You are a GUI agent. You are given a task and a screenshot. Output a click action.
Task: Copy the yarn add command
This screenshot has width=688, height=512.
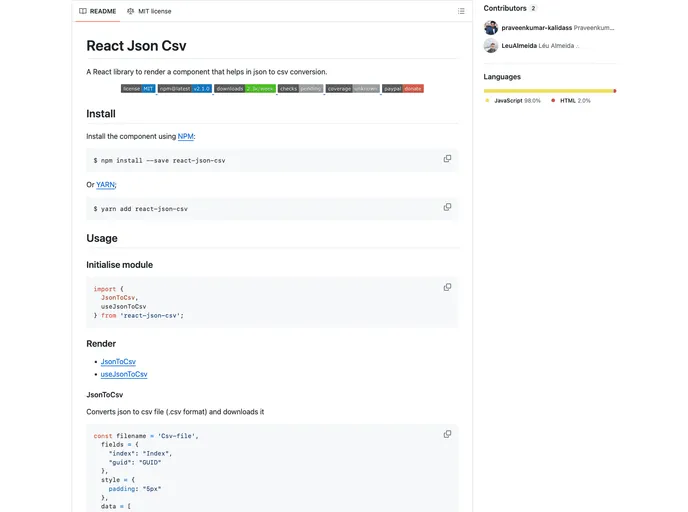coord(447,207)
